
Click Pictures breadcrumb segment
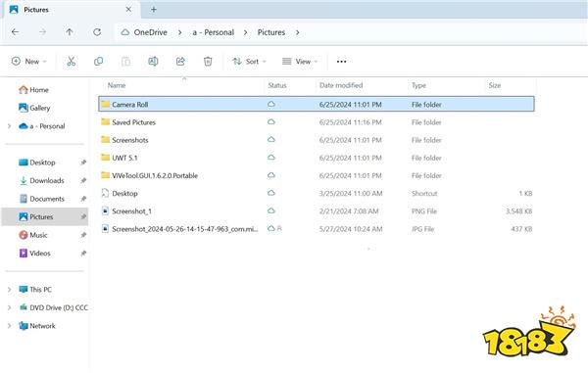click(271, 32)
